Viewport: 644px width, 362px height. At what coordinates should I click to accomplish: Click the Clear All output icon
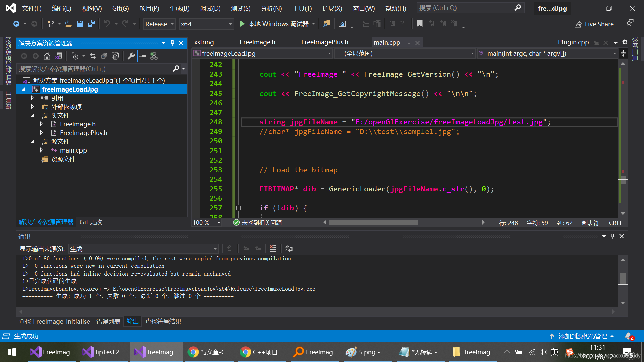273,249
